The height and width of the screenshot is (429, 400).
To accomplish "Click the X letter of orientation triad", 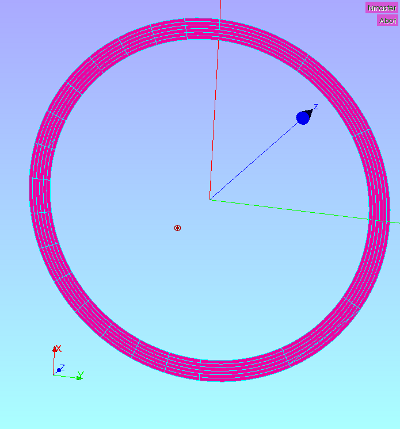I will point(59,349).
